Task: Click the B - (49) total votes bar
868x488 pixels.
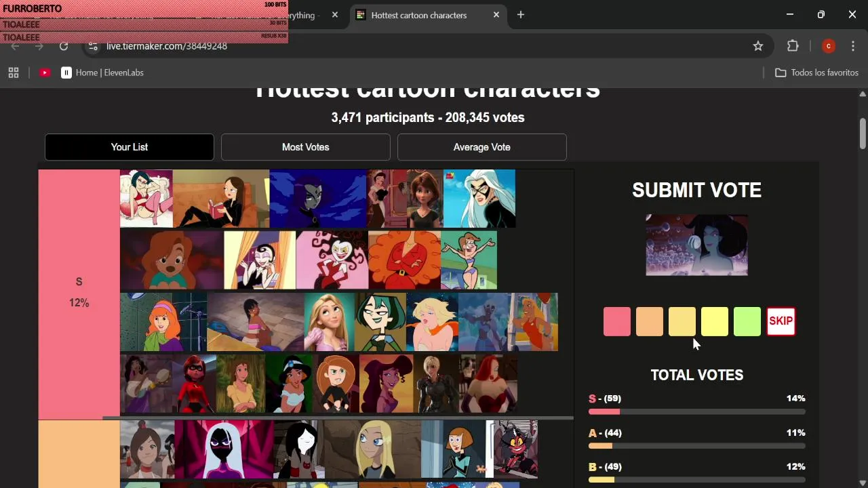Action: 697,480
